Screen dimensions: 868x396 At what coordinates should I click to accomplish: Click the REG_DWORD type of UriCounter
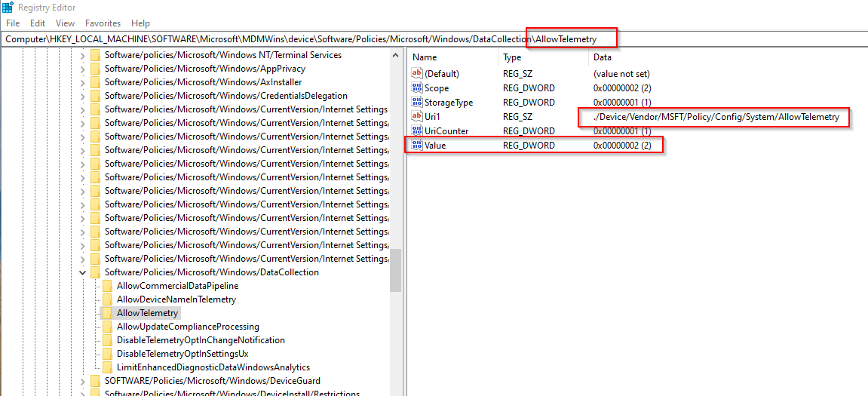point(529,131)
